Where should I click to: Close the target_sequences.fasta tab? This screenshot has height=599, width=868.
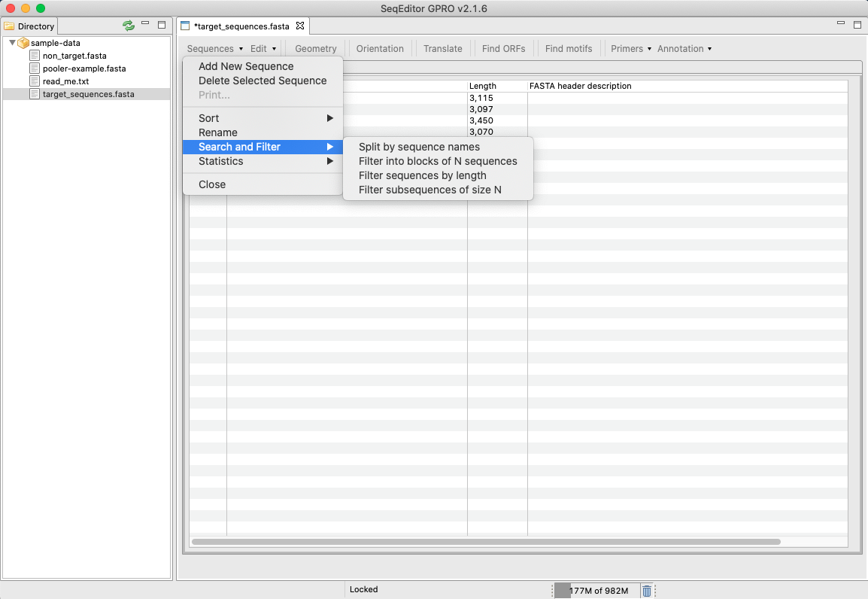tap(300, 26)
